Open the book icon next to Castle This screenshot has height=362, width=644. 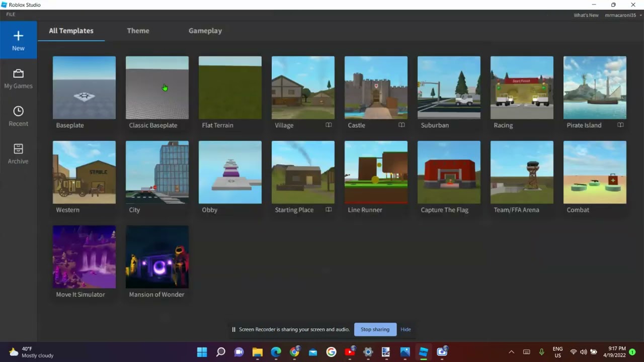point(401,125)
